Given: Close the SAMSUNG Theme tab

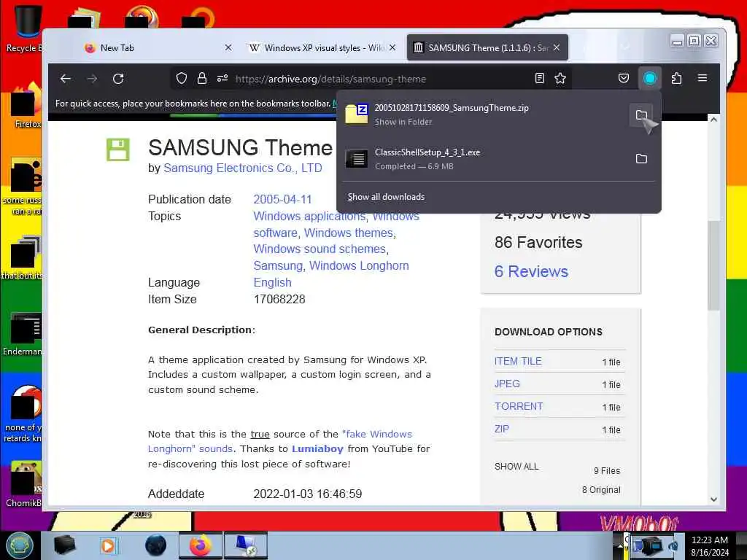Looking at the screenshot, I should [x=557, y=47].
